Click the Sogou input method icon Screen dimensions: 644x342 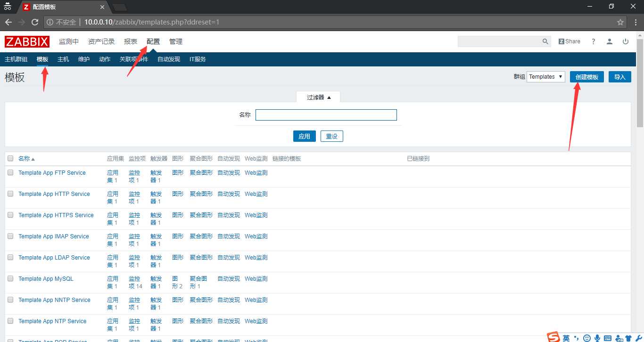coord(553,337)
